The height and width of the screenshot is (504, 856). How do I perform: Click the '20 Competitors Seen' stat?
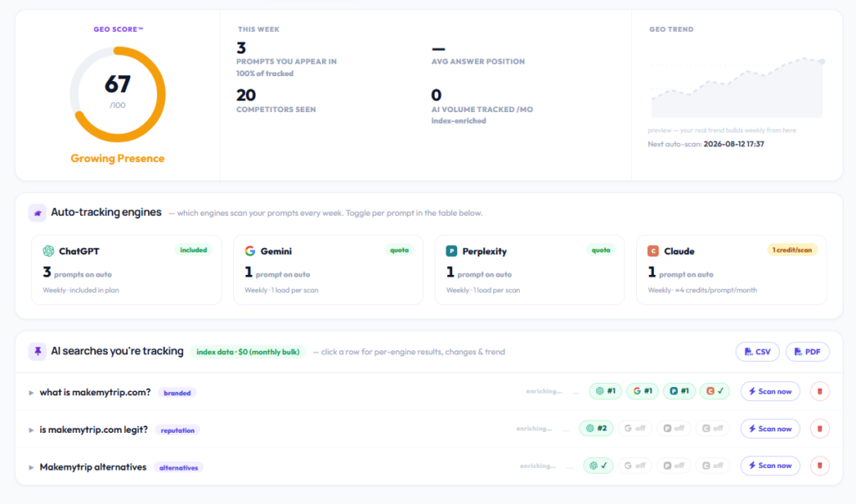pyautogui.click(x=276, y=101)
